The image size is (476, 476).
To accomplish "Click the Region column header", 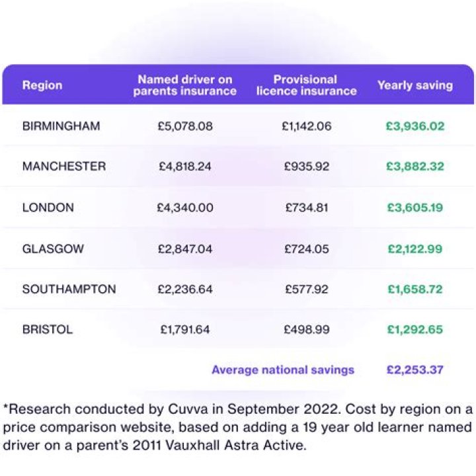I will point(42,85).
